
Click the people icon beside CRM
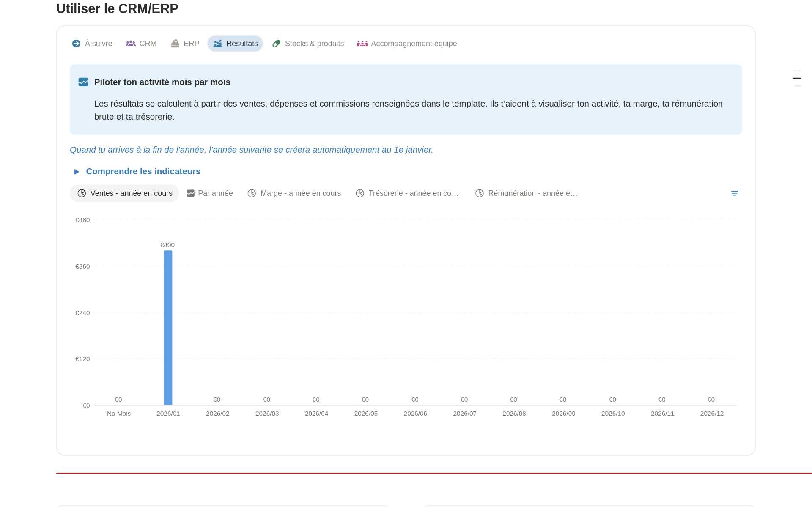click(131, 44)
